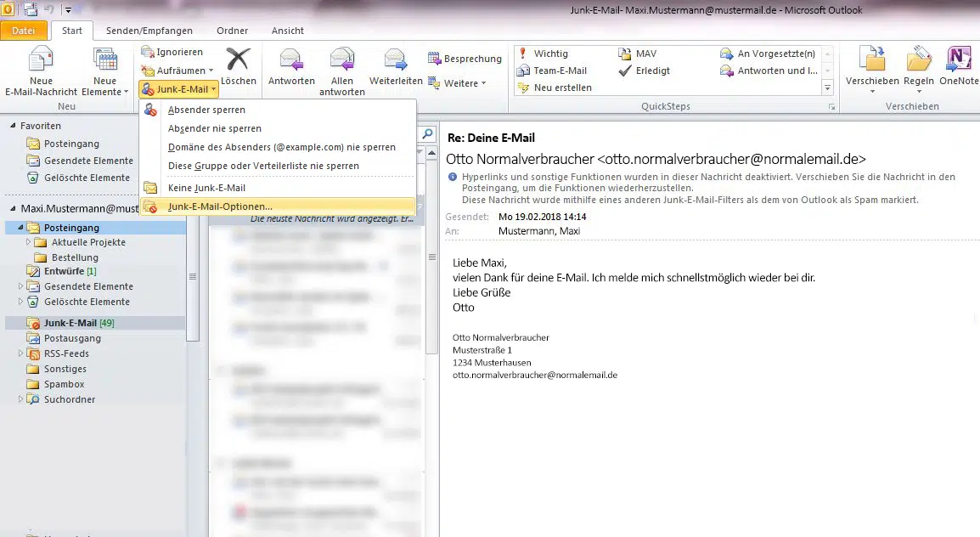Screen dimensions: 980x537
Task: Collapse the Favoriten section
Action: (x=13, y=126)
